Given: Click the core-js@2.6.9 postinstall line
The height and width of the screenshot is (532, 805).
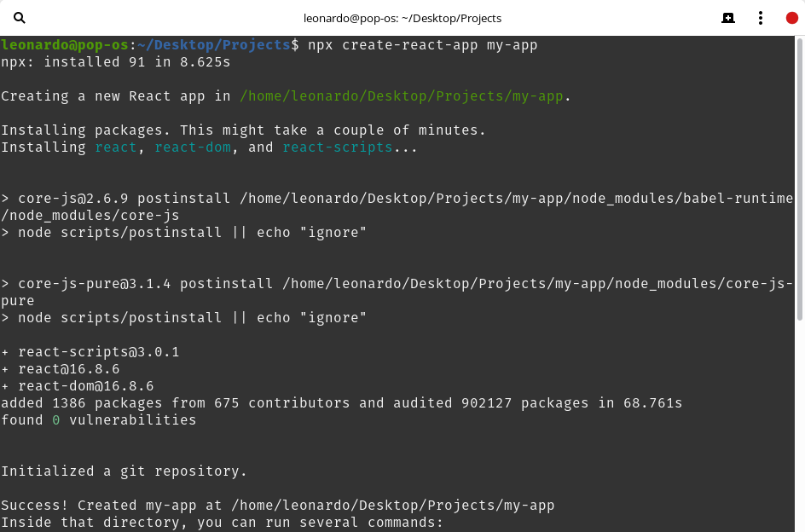Looking at the screenshot, I should (397, 198).
